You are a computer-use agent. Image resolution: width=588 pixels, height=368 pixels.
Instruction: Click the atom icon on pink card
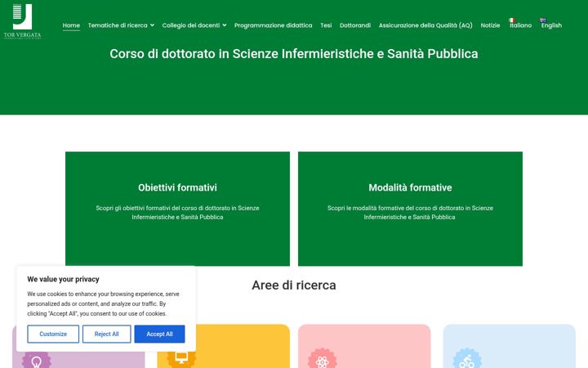click(x=322, y=360)
